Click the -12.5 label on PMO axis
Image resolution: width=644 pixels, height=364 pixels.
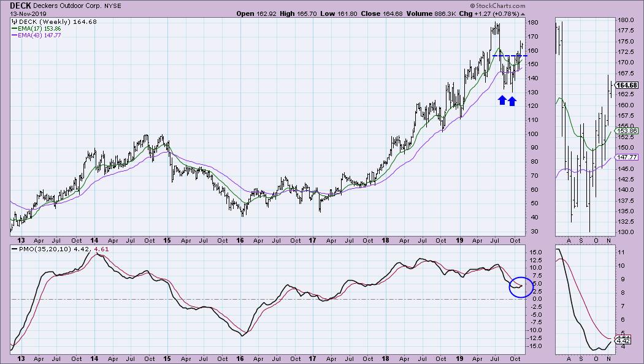click(534, 338)
